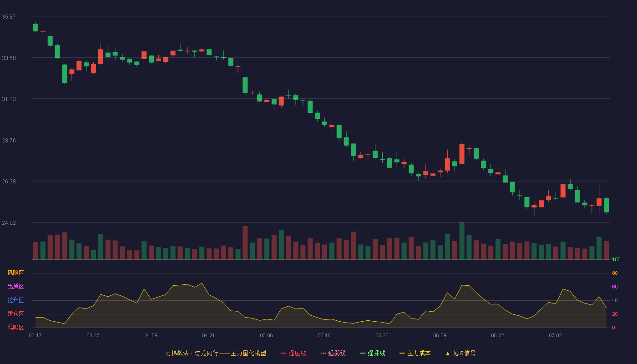Image resolution: width=637 pixels, height=364 pixels.
Task: Click the 24.02 price axis label
Action: tap(9, 222)
